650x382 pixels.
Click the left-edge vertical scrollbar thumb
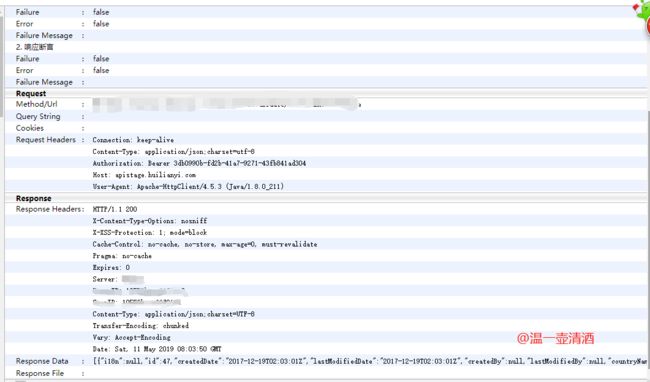(2, 66)
